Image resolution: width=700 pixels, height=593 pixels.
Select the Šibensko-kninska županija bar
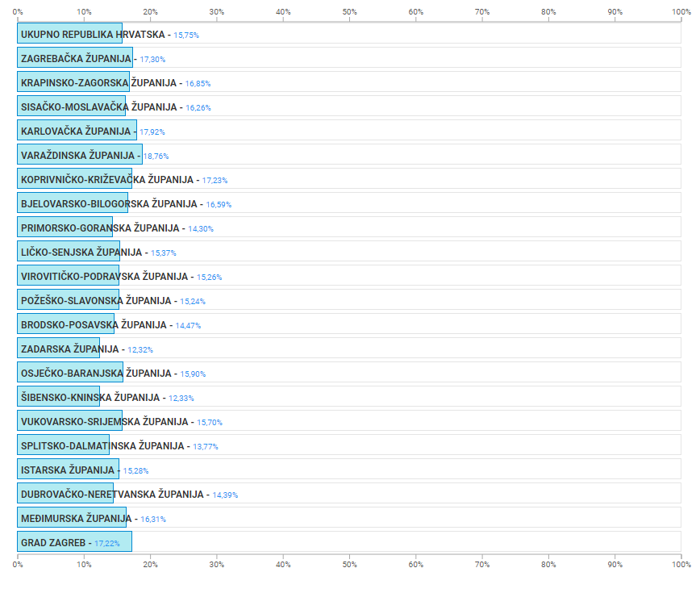click(x=58, y=398)
